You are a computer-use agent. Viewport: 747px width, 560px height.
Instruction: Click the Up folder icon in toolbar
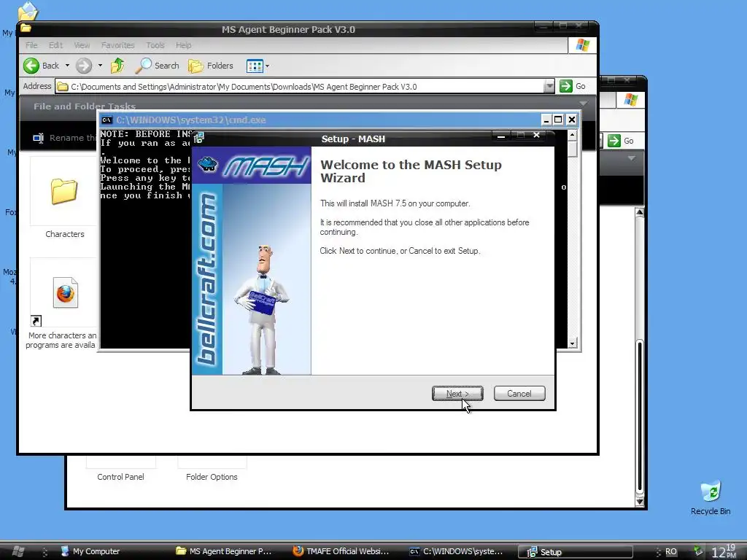(117, 65)
